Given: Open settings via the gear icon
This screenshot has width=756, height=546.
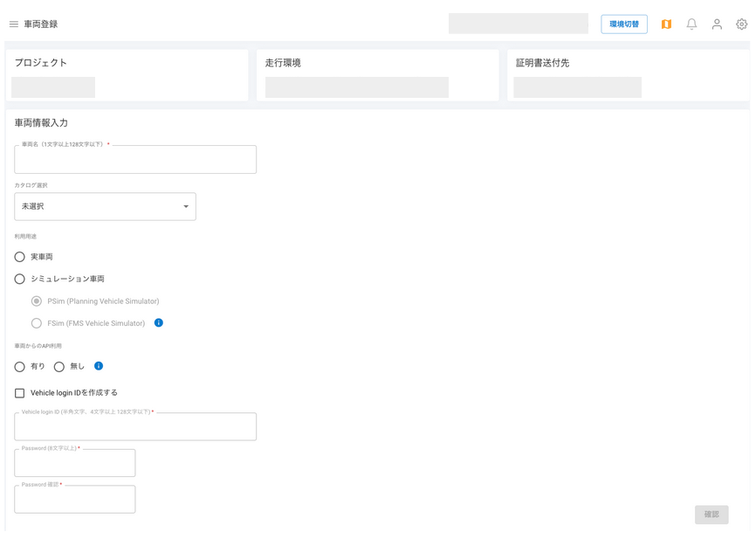Looking at the screenshot, I should [741, 24].
